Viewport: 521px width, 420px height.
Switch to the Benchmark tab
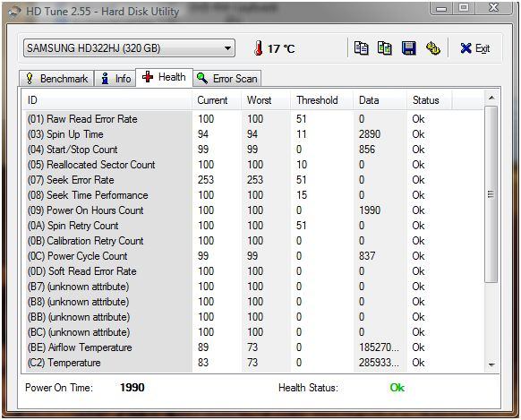(x=56, y=79)
